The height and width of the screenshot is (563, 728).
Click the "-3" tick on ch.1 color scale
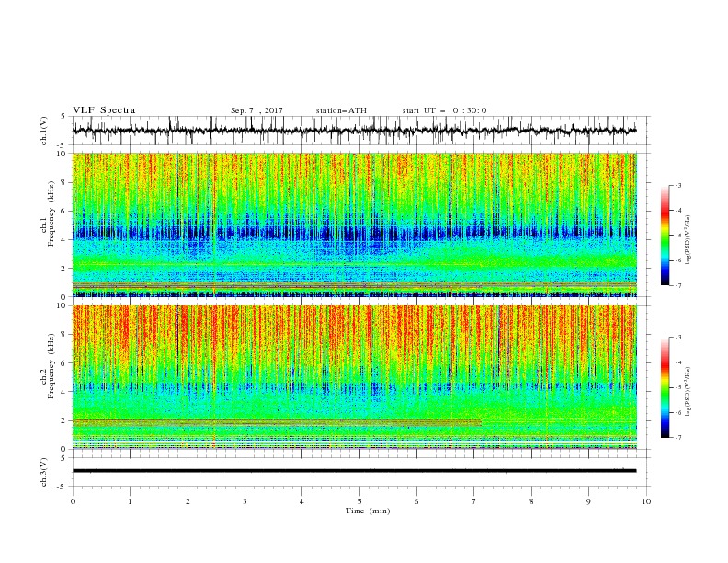[x=677, y=185]
